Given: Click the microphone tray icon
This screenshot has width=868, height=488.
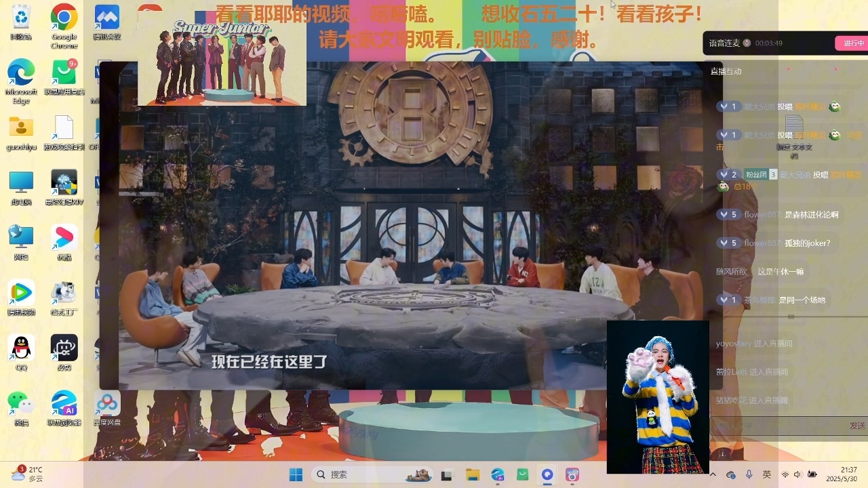Looking at the screenshot, I should (749, 474).
